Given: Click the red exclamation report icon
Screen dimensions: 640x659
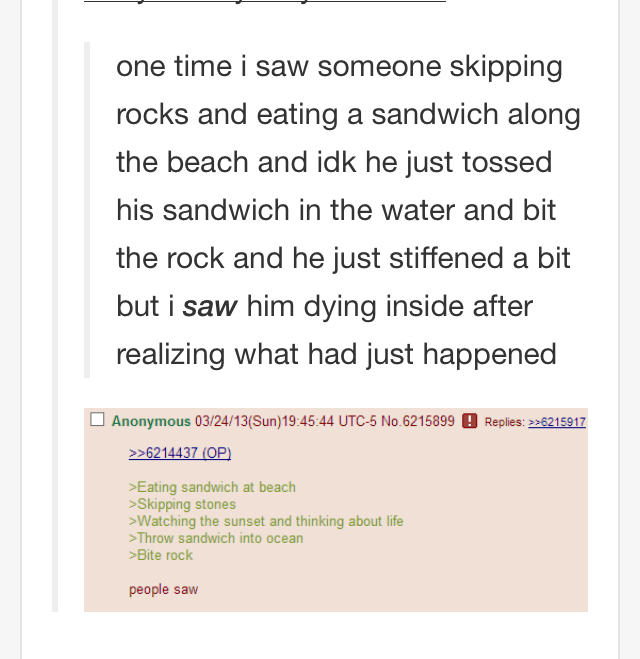Looking at the screenshot, I should (469, 421).
